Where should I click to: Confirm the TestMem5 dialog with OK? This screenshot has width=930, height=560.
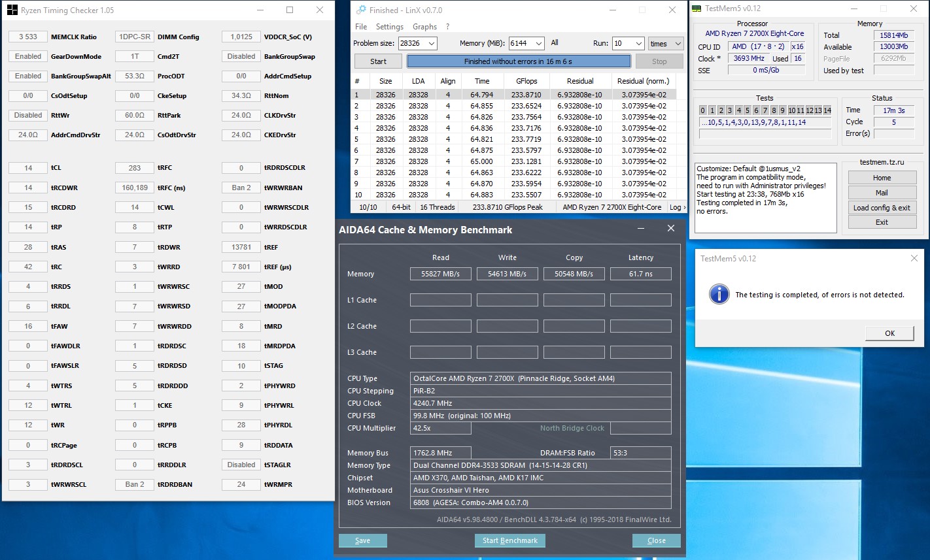click(x=889, y=333)
